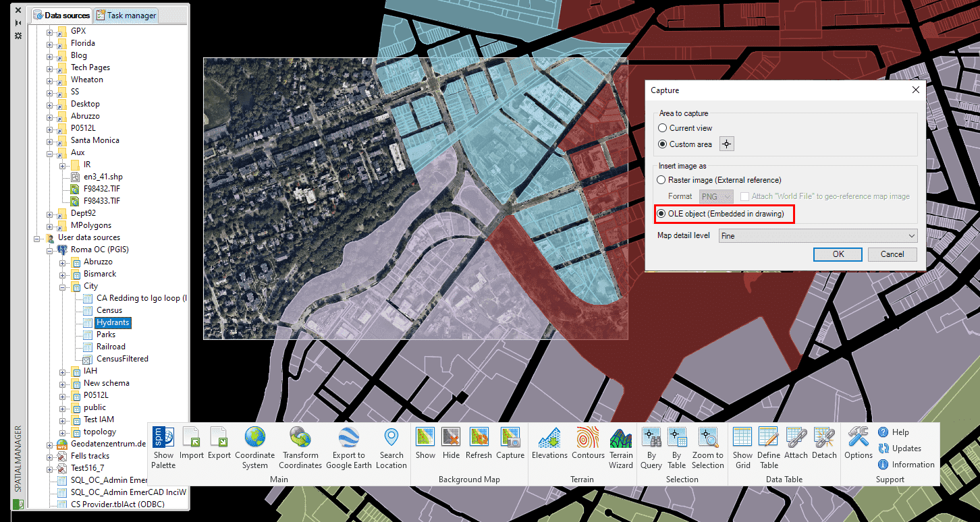Viewport: 980px width, 522px height.
Task: Click Cancel in the Capture dialog
Action: pyautogui.click(x=892, y=254)
